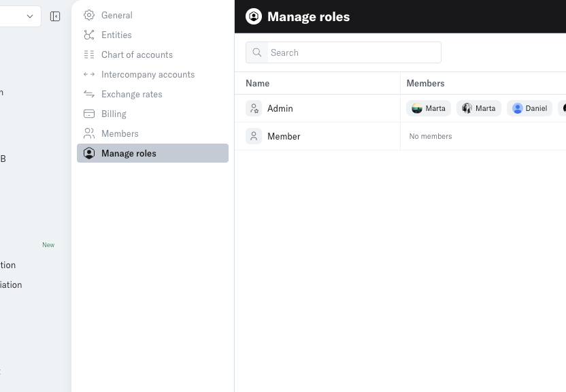Click the Intercompany accounts arrows icon
The image size is (566, 392).
click(89, 74)
